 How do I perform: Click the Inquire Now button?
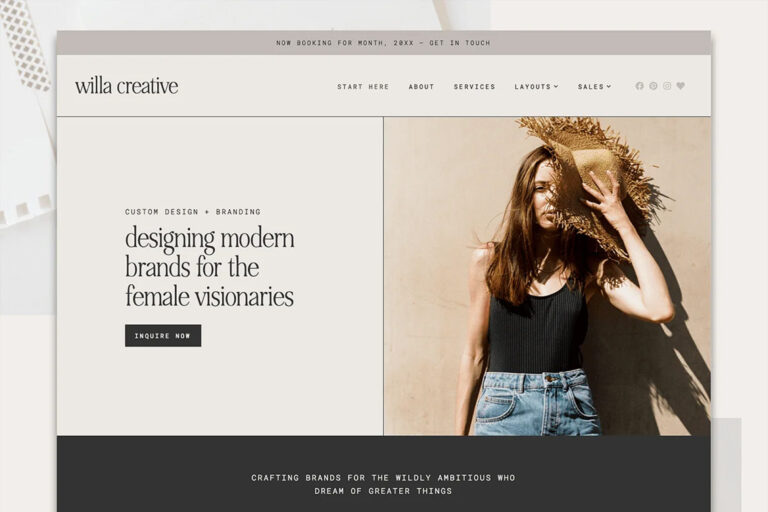(x=163, y=336)
